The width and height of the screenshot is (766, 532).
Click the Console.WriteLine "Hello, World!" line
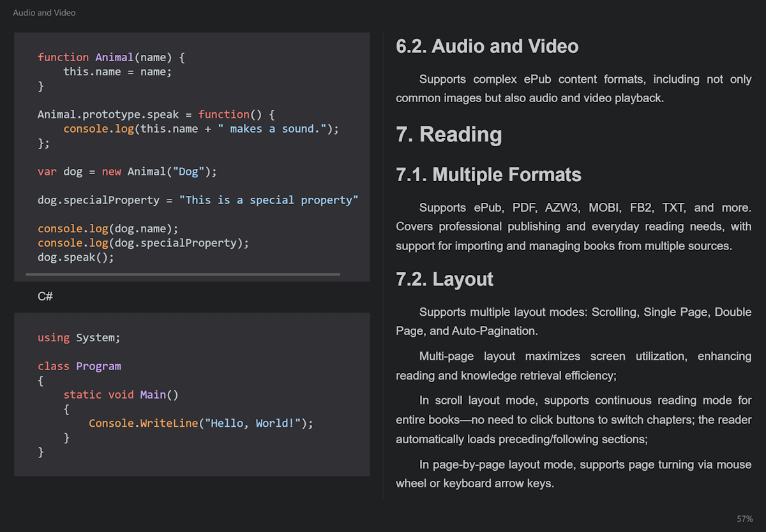[200, 424]
